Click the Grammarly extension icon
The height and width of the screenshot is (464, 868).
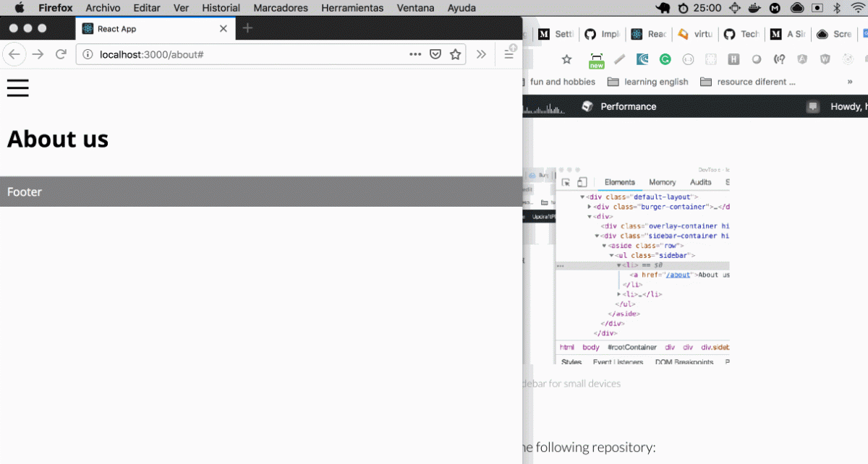click(665, 59)
